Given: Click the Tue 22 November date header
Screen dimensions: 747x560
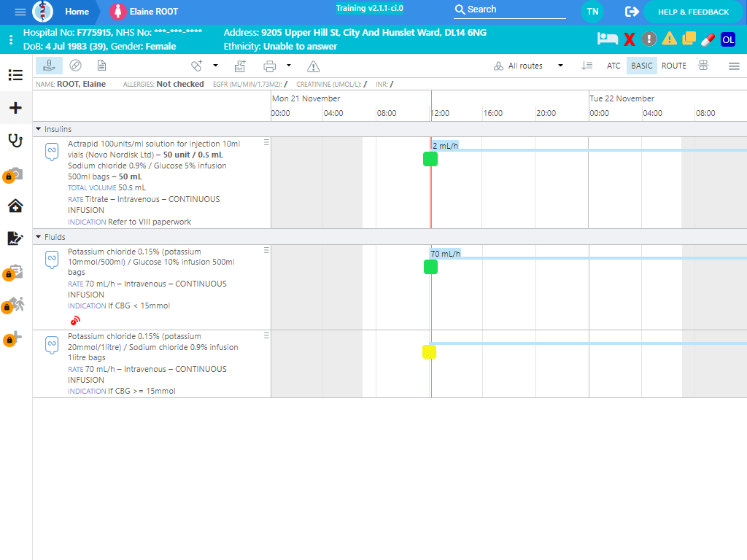Looking at the screenshot, I should (622, 98).
